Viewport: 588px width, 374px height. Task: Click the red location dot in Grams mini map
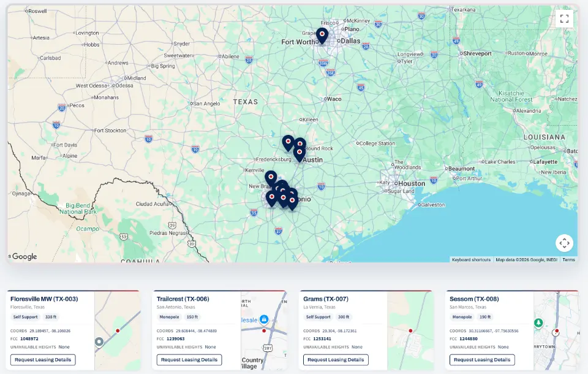point(410,331)
